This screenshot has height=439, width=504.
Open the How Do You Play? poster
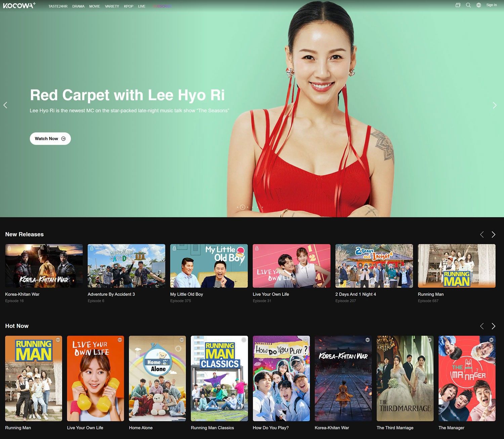coord(281,378)
